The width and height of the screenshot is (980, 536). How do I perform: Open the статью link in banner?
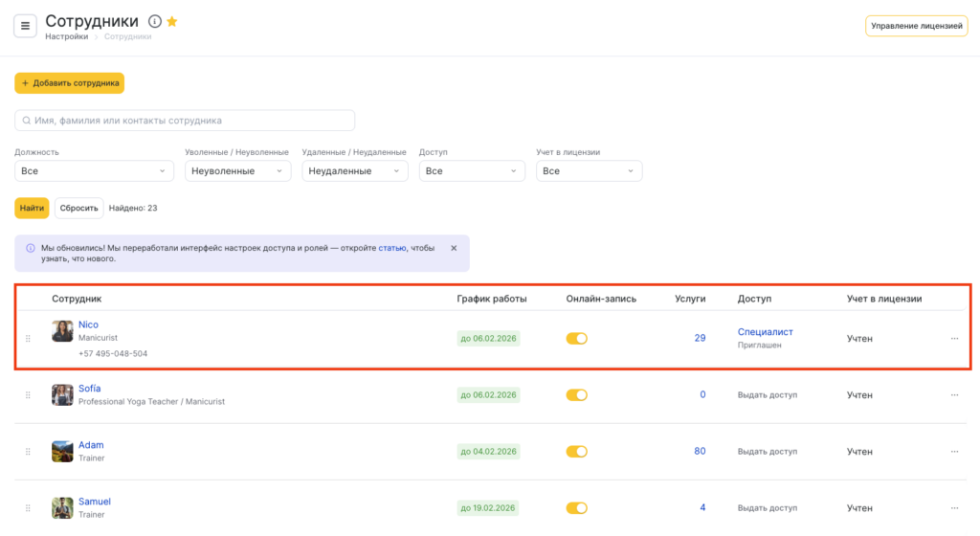[x=392, y=248]
